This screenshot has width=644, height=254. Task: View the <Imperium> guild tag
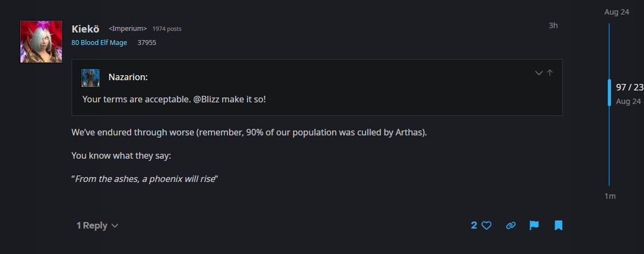click(x=128, y=28)
